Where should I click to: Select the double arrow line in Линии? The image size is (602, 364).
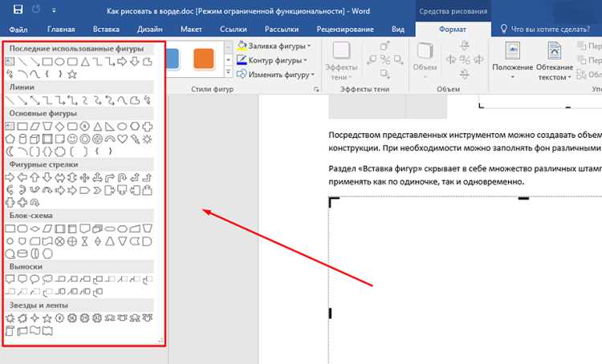coord(35,100)
